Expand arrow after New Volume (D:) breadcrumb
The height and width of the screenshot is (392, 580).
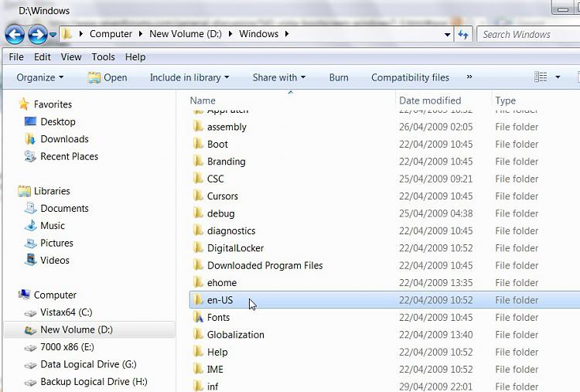(230, 34)
